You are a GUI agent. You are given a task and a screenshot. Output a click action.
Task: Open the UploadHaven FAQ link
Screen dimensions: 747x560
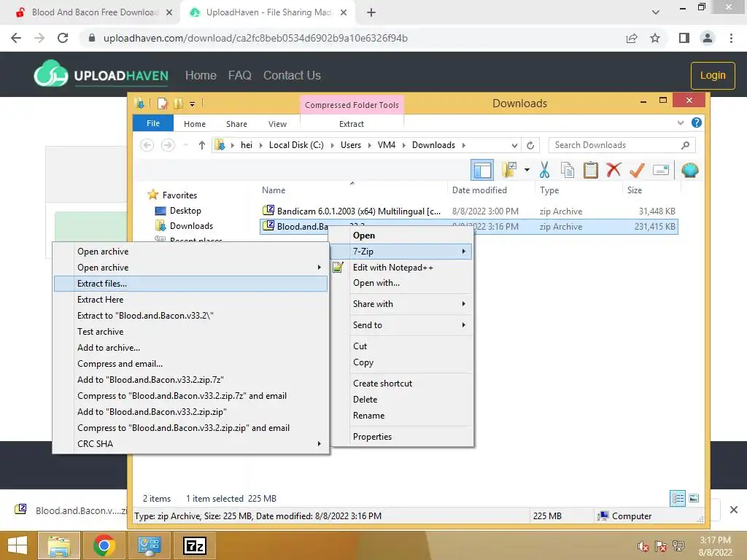tap(239, 75)
